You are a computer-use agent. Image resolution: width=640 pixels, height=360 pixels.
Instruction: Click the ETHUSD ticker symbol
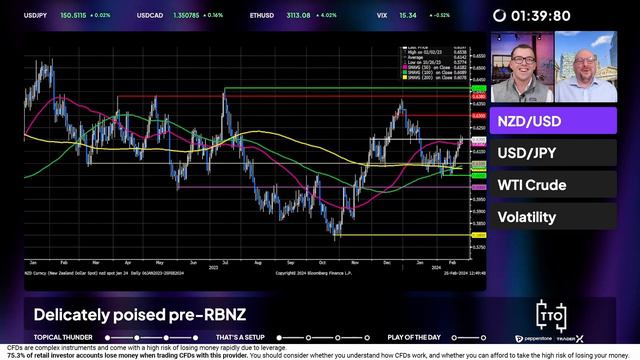point(262,16)
